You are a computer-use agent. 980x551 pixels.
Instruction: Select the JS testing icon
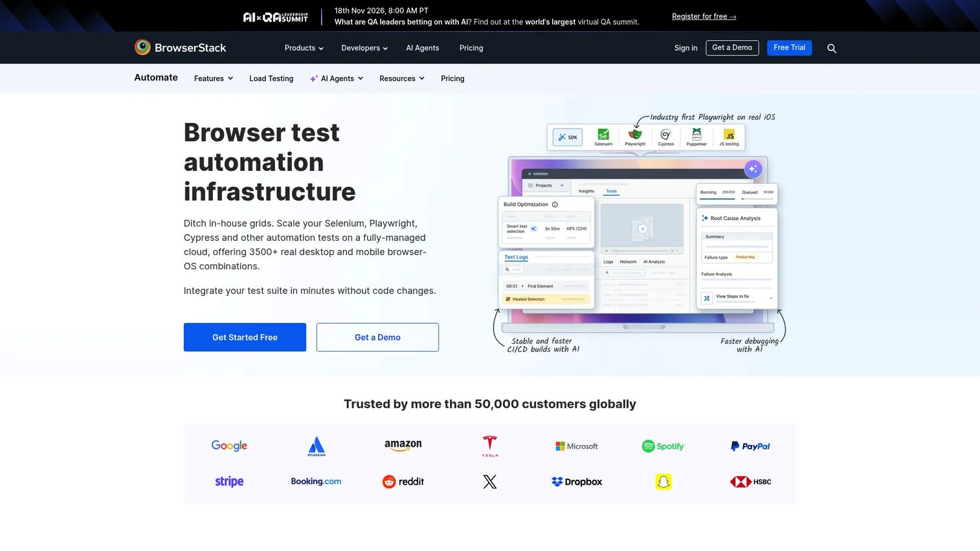click(729, 137)
